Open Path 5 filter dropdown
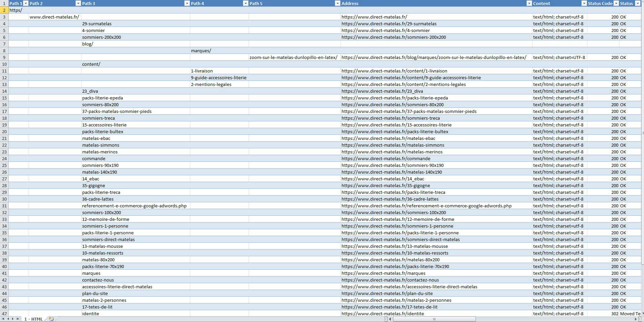 tap(337, 3)
